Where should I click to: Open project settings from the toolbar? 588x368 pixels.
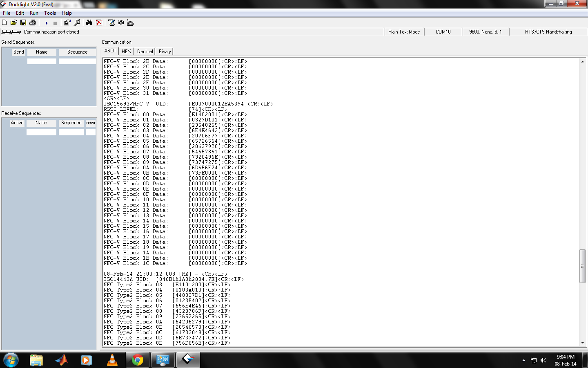[x=67, y=22]
